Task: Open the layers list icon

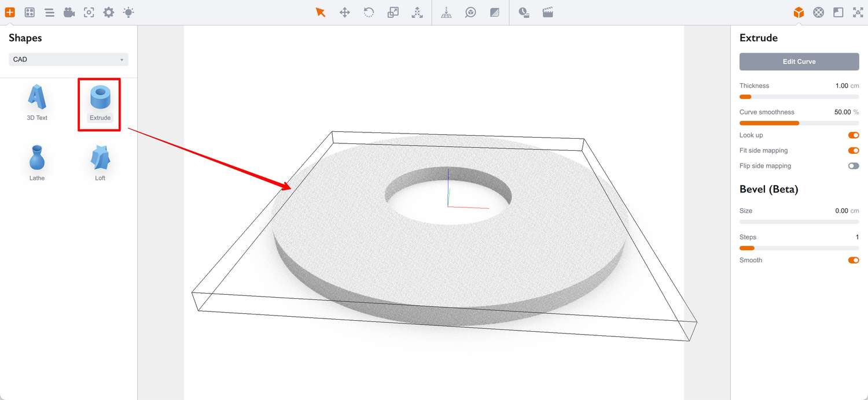Action: [x=49, y=12]
